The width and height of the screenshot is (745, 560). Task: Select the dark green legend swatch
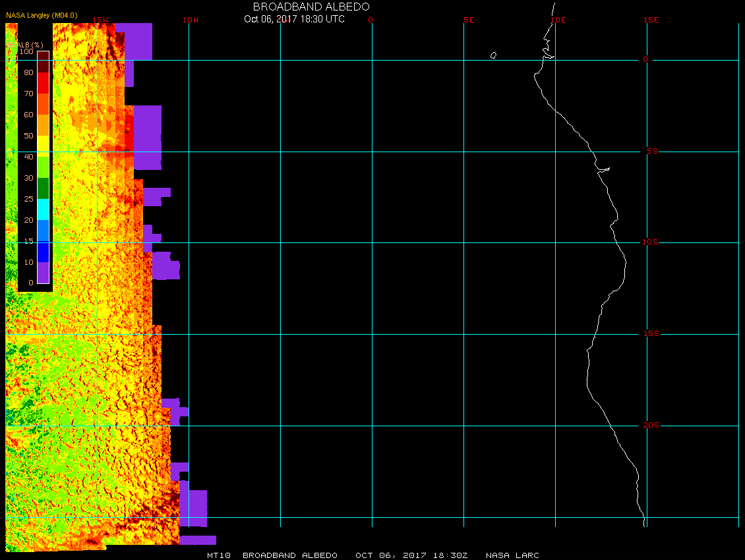(x=43, y=188)
